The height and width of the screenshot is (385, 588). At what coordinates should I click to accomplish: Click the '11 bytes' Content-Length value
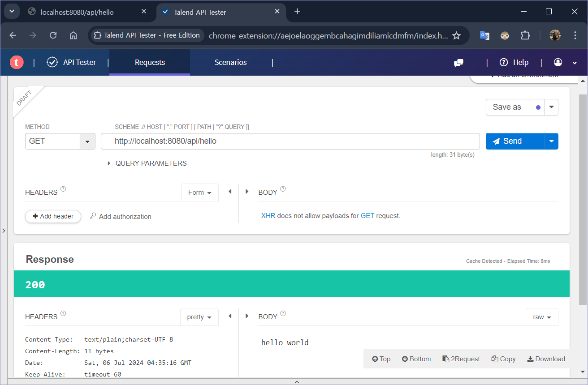pos(99,351)
